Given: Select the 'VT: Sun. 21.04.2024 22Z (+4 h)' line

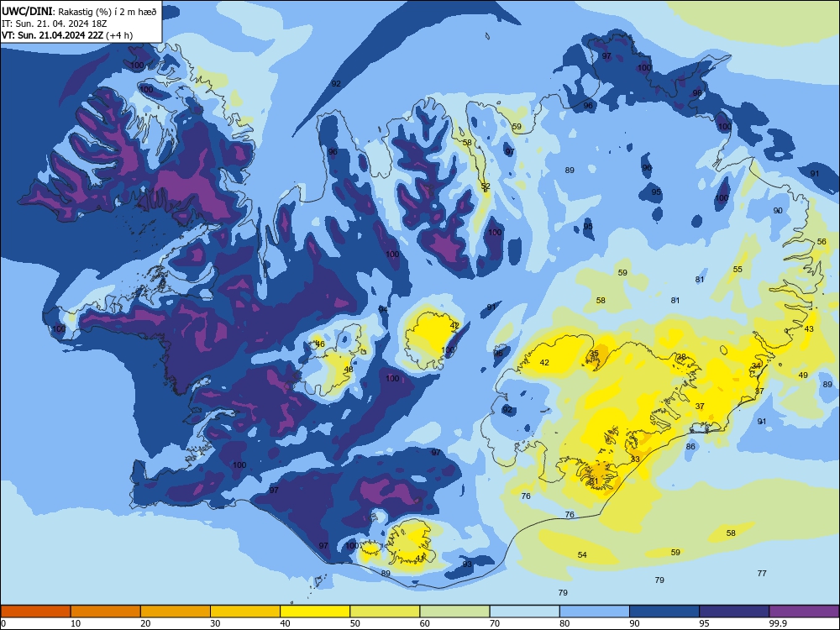Looking at the screenshot, I should click(x=67, y=35).
